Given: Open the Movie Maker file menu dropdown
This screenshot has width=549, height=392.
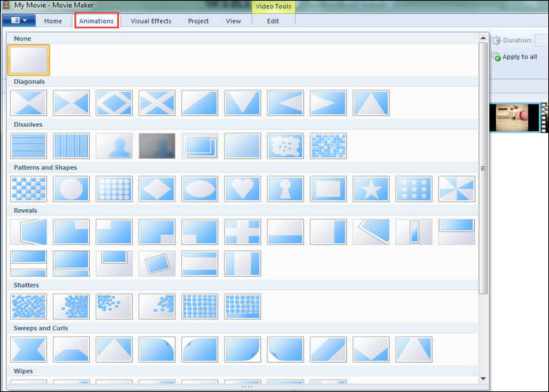Looking at the screenshot, I should pyautogui.click(x=19, y=21).
